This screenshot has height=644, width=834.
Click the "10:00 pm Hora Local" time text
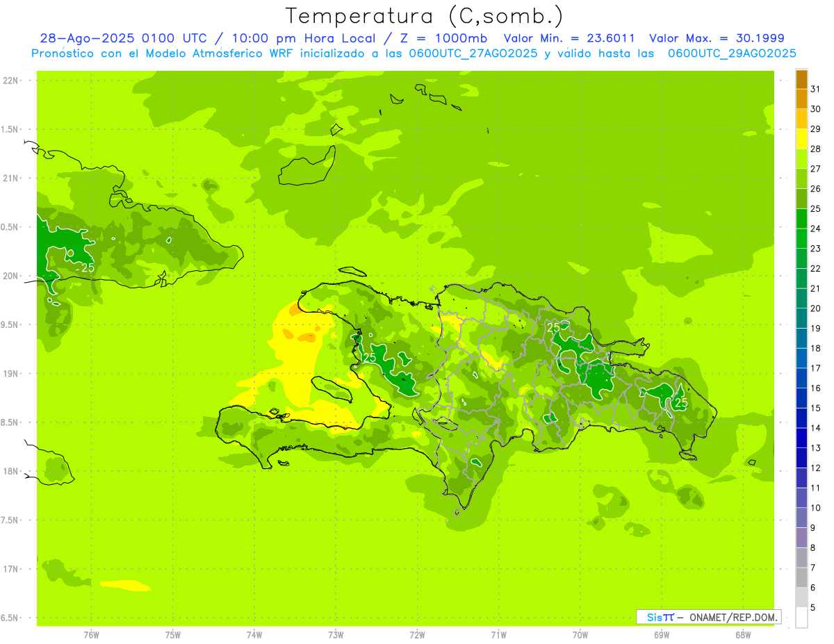tap(308, 38)
